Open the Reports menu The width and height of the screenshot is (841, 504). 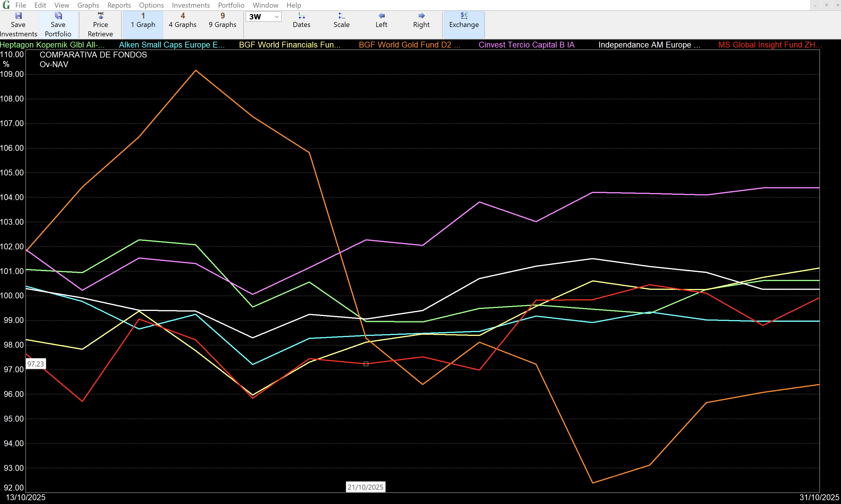pyautogui.click(x=119, y=5)
